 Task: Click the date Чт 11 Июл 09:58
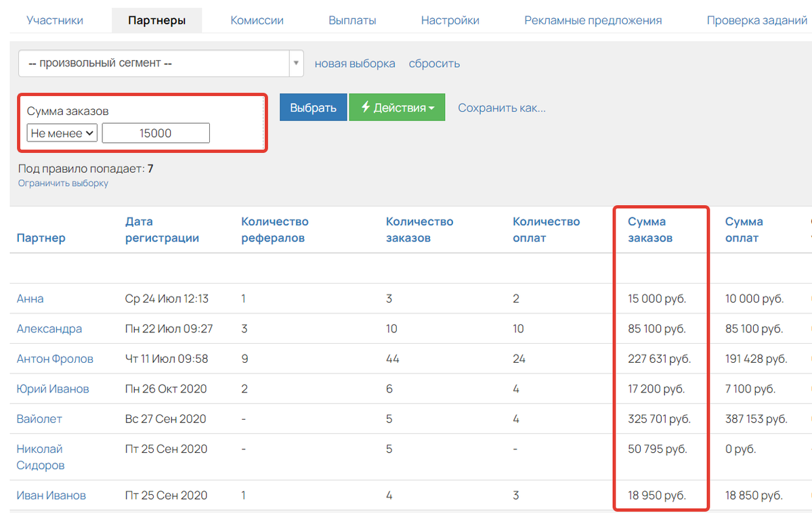click(x=166, y=359)
